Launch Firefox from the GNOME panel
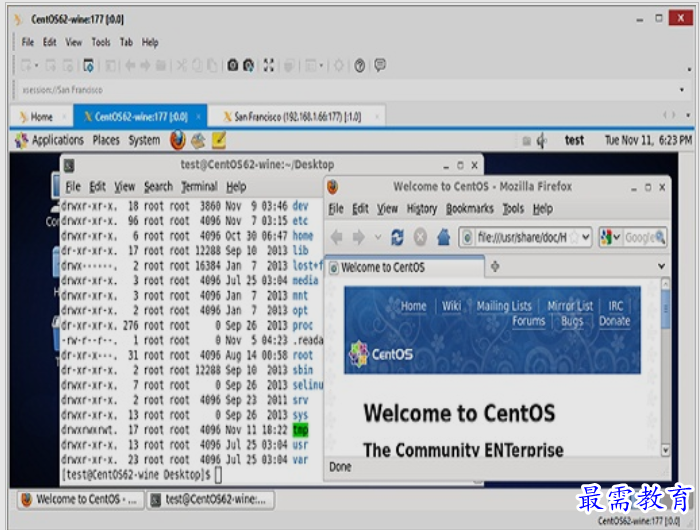 coord(178,140)
